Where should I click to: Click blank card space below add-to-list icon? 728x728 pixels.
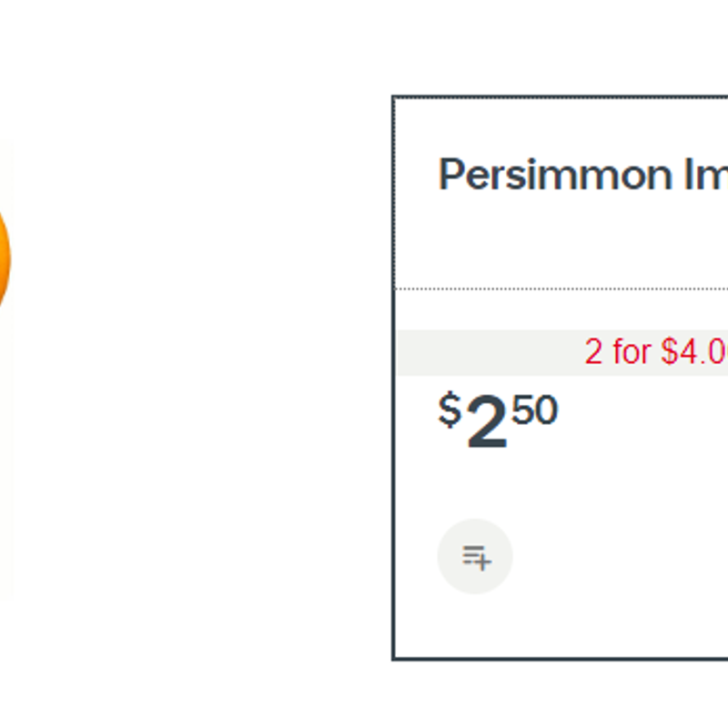click(x=561, y=627)
